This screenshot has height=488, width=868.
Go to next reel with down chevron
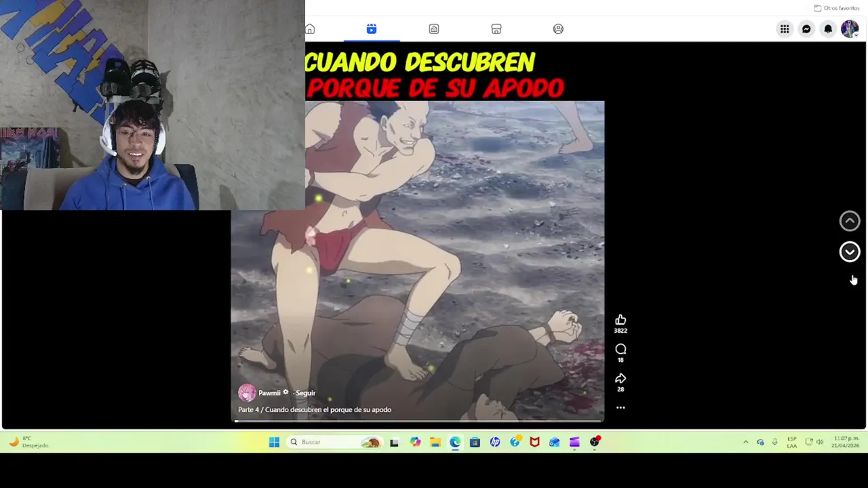(x=850, y=252)
